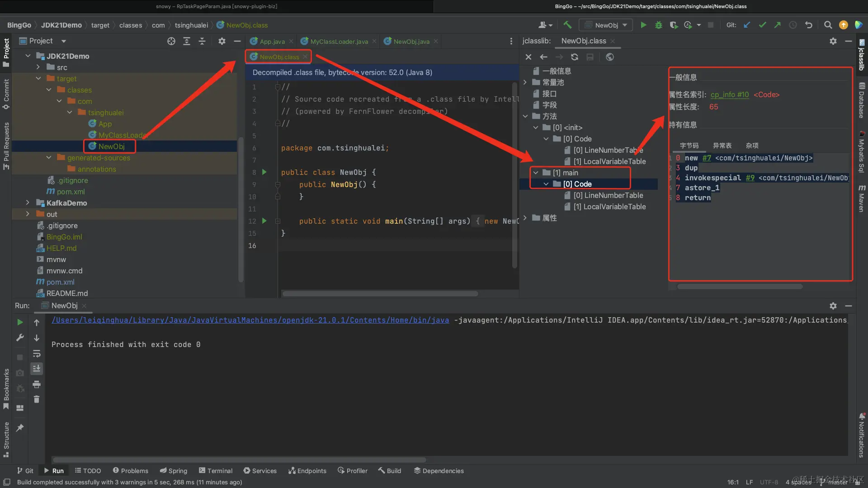Screen dimensions: 868x488
Task: Open the Search Everywhere magnifier
Action: point(828,25)
